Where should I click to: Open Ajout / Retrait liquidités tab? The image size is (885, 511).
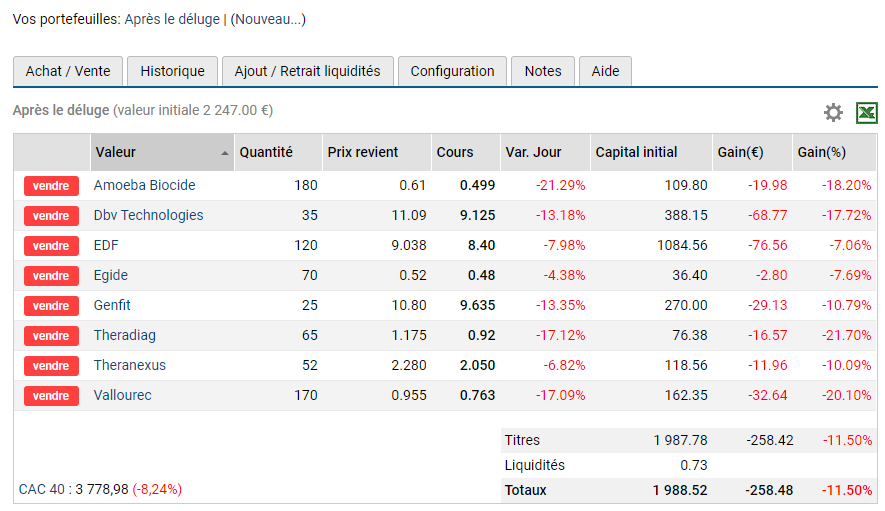(308, 71)
